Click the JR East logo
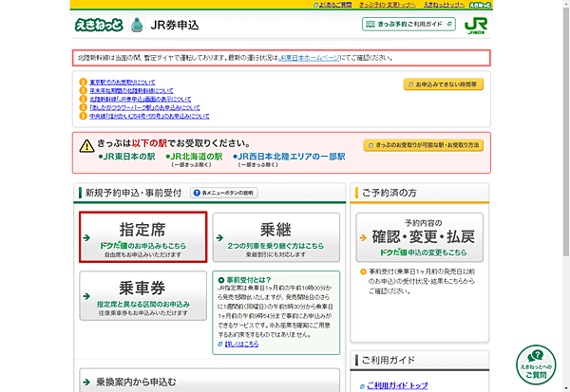 (476, 26)
